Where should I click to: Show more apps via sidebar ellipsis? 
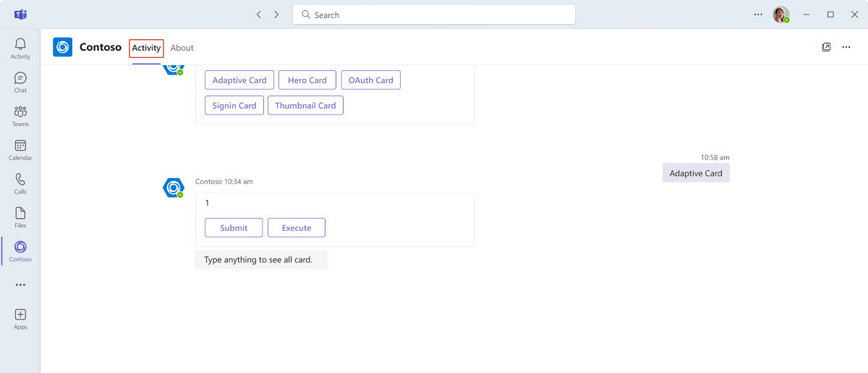(20, 285)
